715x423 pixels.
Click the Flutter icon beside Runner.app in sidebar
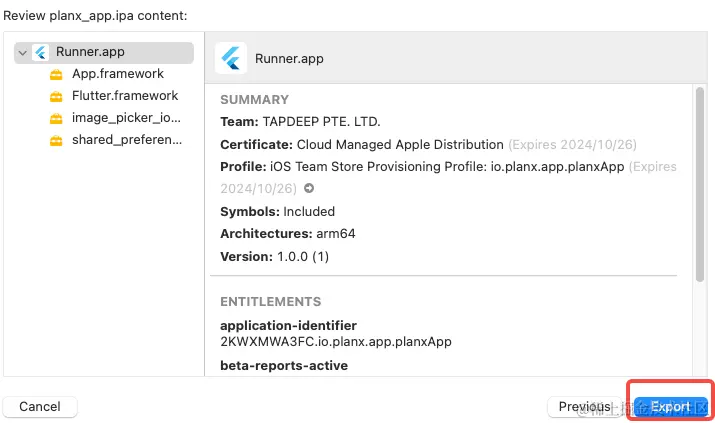pos(41,53)
